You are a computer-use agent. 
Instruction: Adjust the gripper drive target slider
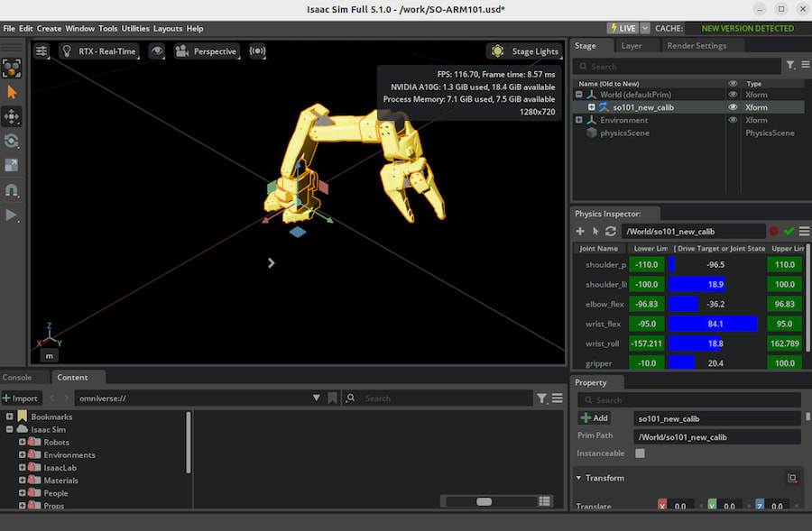tap(715, 363)
